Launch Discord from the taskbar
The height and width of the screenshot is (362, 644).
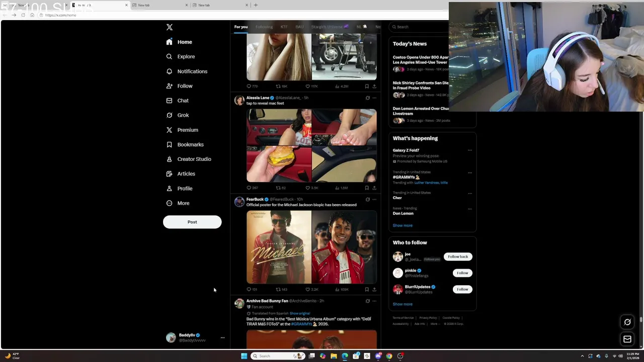click(378, 356)
